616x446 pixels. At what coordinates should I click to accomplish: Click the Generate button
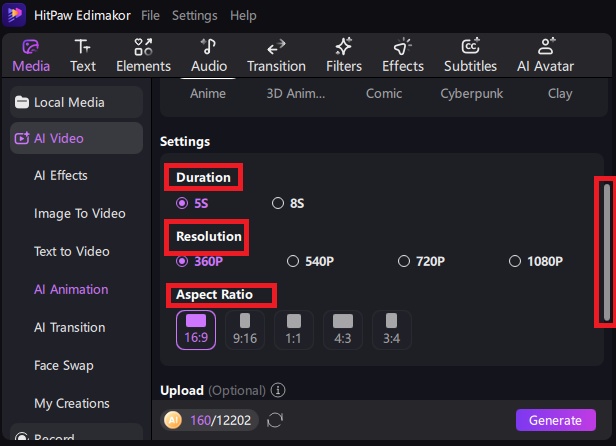click(555, 420)
